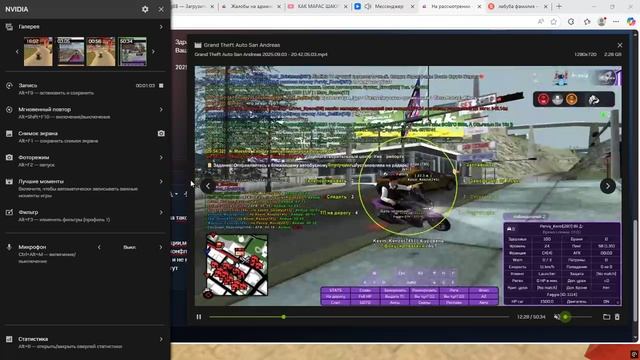The width and height of the screenshot is (640, 360).
Task: Open the Copilot sidebar icon
Action: tap(631, 22)
